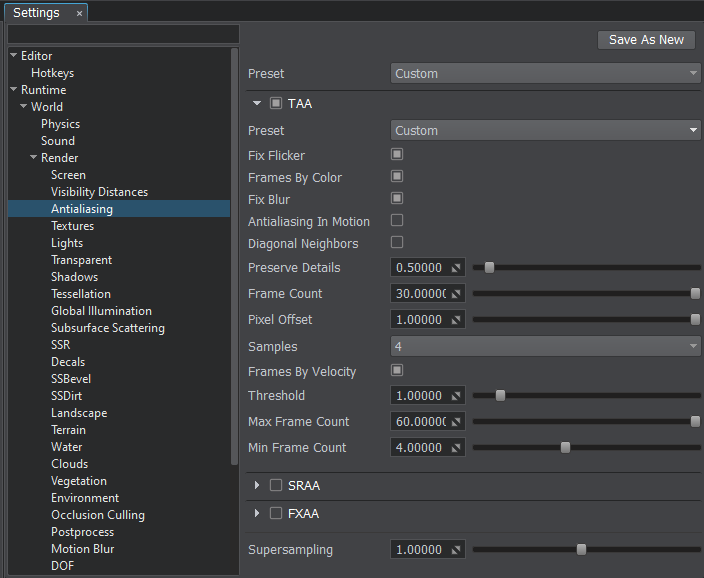Click the settings search field
The width and height of the screenshot is (704, 578).
(123, 34)
